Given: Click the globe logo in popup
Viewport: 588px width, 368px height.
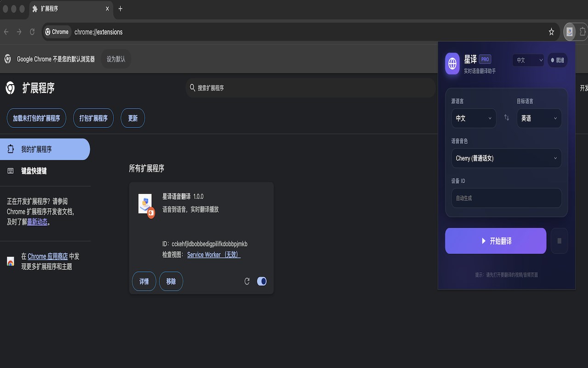Looking at the screenshot, I should pyautogui.click(x=452, y=63).
